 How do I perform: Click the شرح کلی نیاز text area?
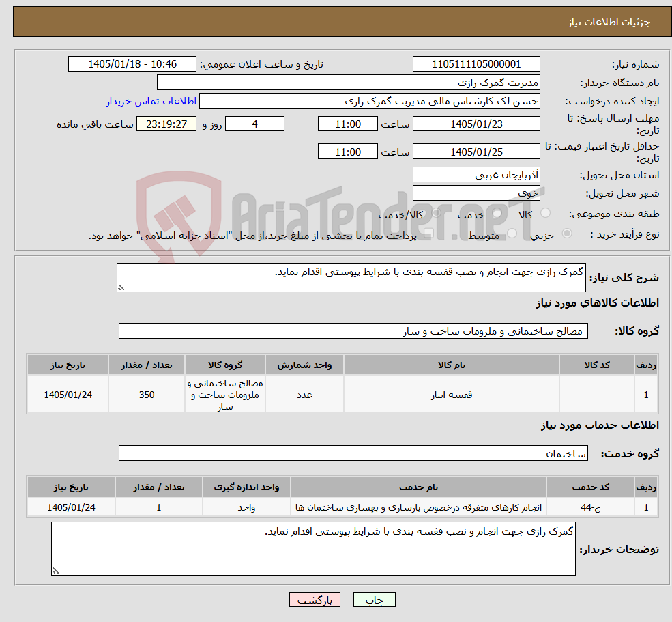tap(351, 277)
